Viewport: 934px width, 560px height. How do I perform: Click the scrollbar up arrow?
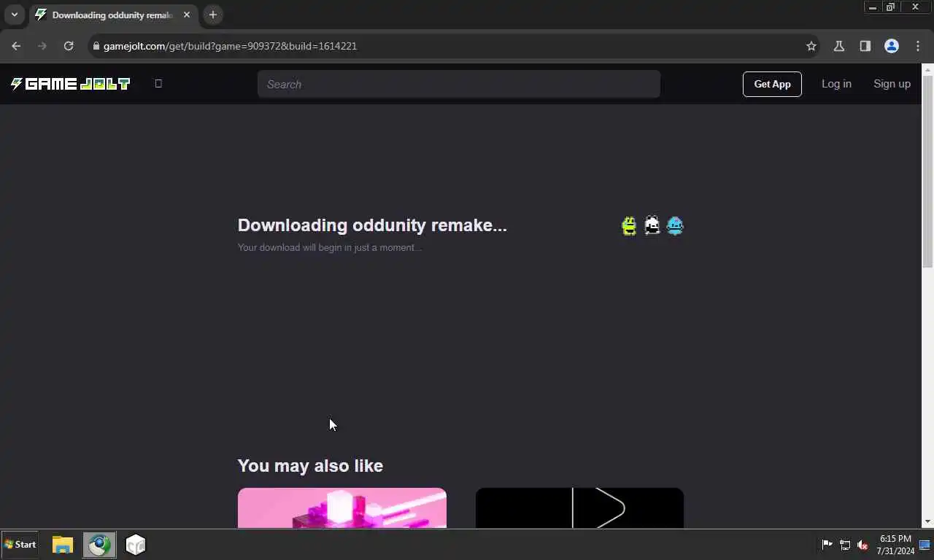(927, 70)
